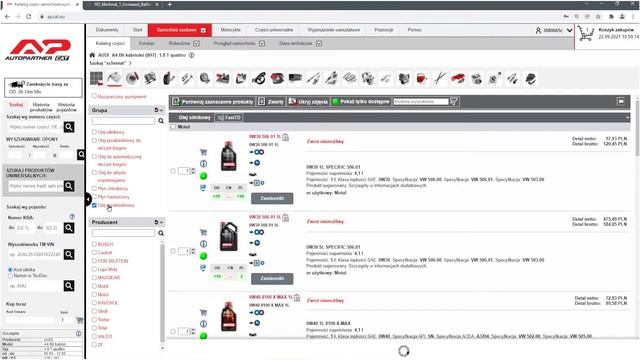Tick the Motul group header checkbox
Viewport: 640px width, 360px height.
pos(173,127)
